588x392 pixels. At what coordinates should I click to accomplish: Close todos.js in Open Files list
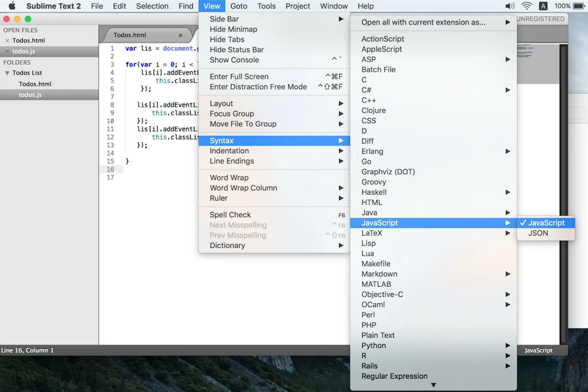point(7,51)
